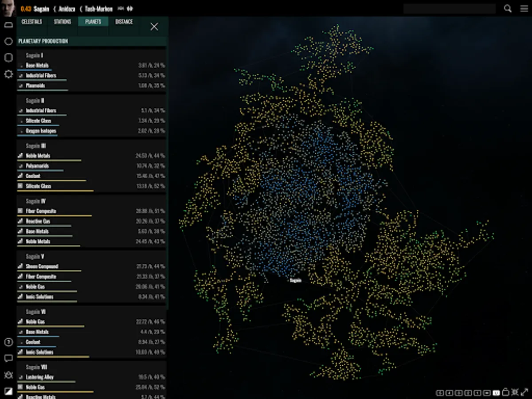
Task: Click the yield bar under Silicate Glass, Sagain III
Action: (x=55, y=191)
